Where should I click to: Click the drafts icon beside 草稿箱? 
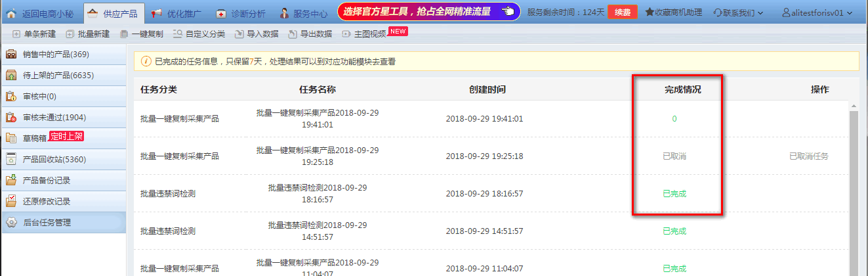click(x=11, y=139)
